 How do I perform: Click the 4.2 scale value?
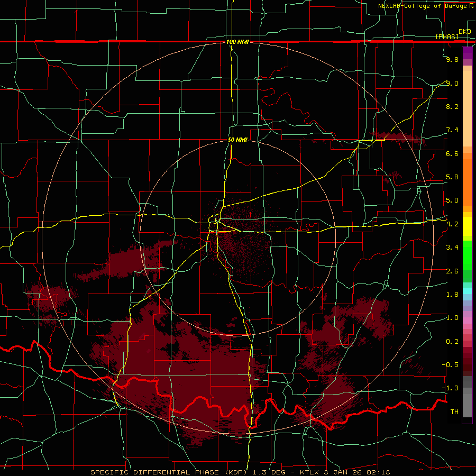click(x=452, y=224)
